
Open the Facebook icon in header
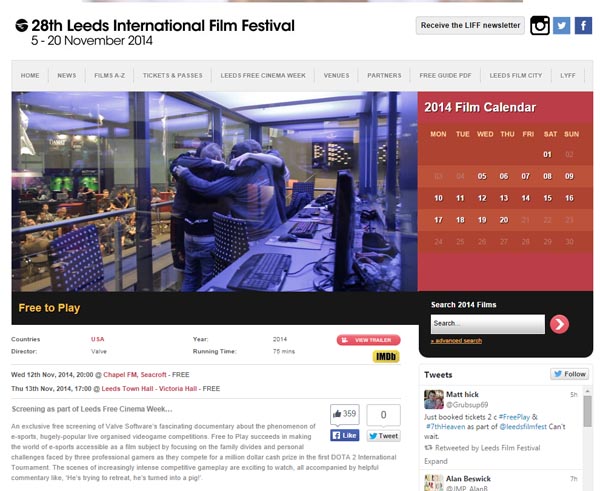tap(583, 26)
